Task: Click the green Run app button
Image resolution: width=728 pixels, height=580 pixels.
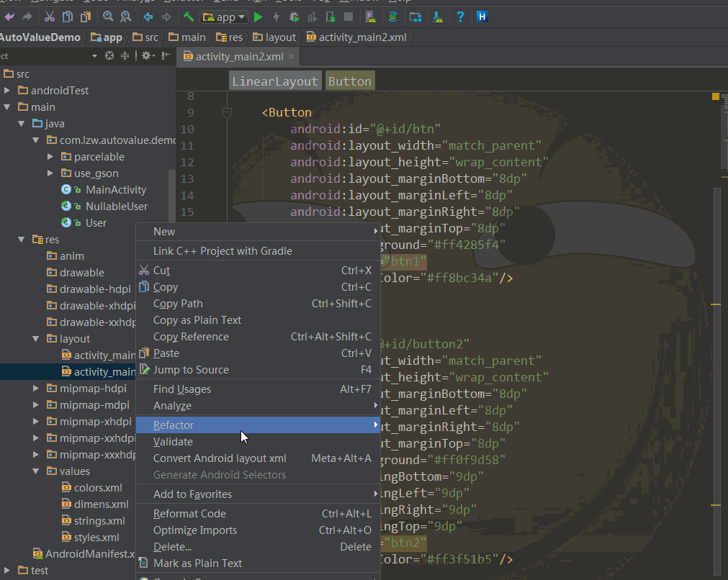Action: coord(259,17)
